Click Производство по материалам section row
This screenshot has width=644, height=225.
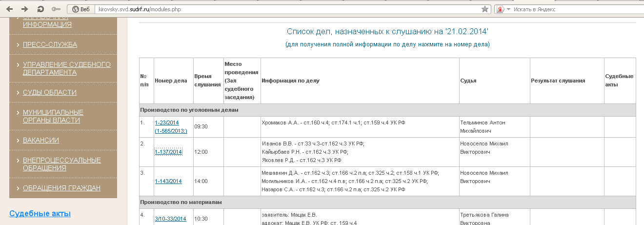tap(387, 202)
